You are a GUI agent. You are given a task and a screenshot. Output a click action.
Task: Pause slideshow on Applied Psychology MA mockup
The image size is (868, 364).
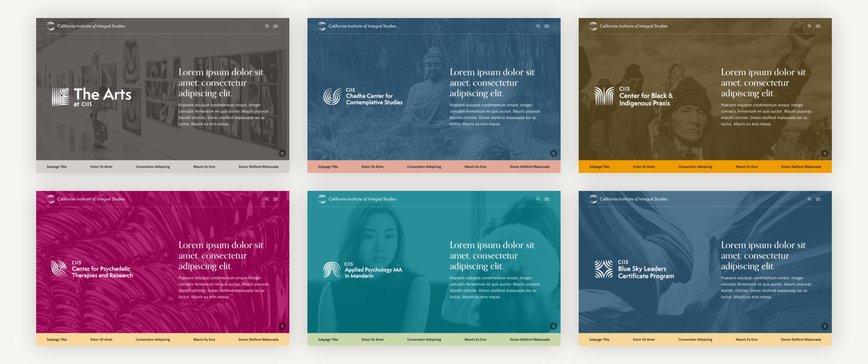pyautogui.click(x=553, y=326)
